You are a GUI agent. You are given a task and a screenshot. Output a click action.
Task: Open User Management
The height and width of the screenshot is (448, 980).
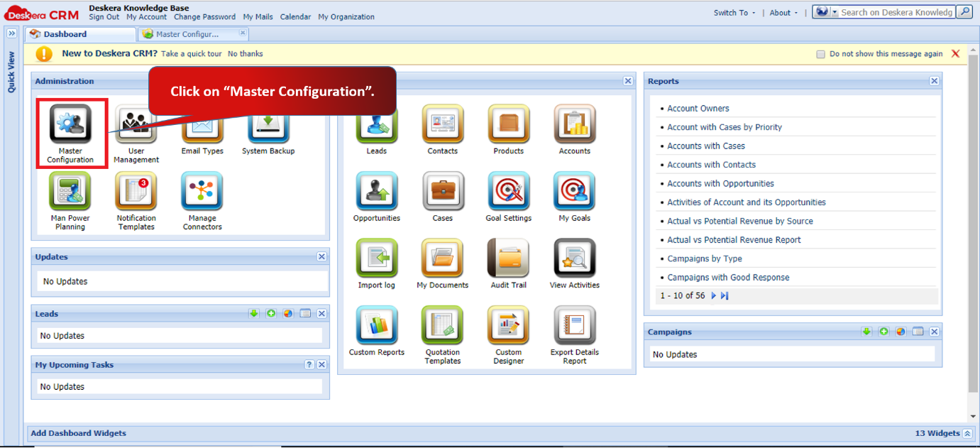136,125
